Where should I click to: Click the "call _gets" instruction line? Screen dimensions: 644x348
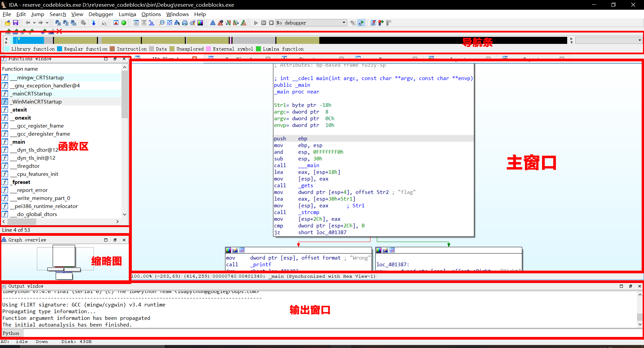(x=293, y=186)
